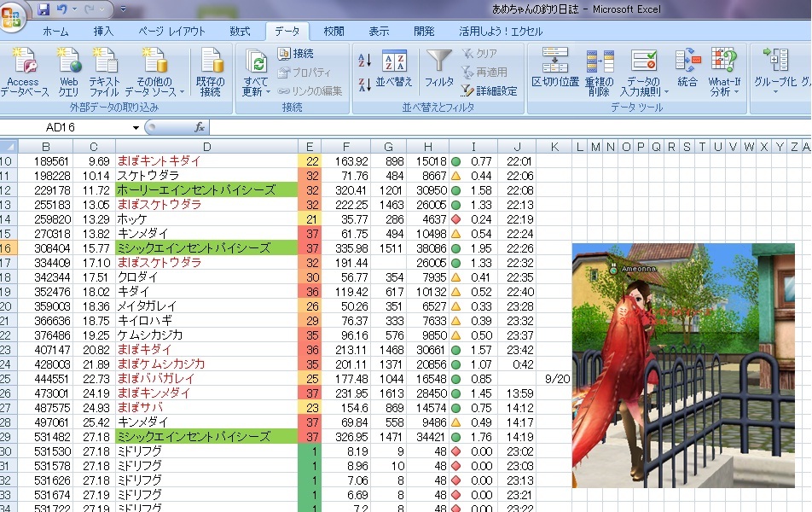Open 接続 connections button

296,54
